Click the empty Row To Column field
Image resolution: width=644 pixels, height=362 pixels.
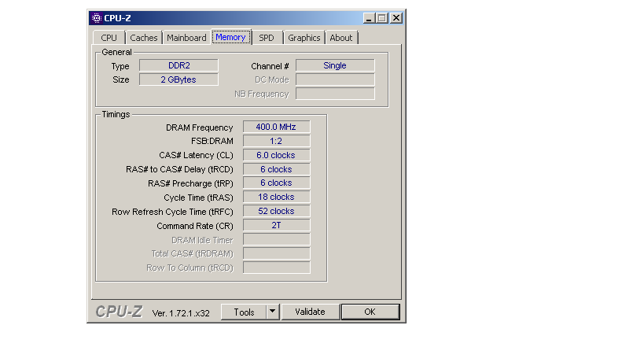pyautogui.click(x=277, y=268)
